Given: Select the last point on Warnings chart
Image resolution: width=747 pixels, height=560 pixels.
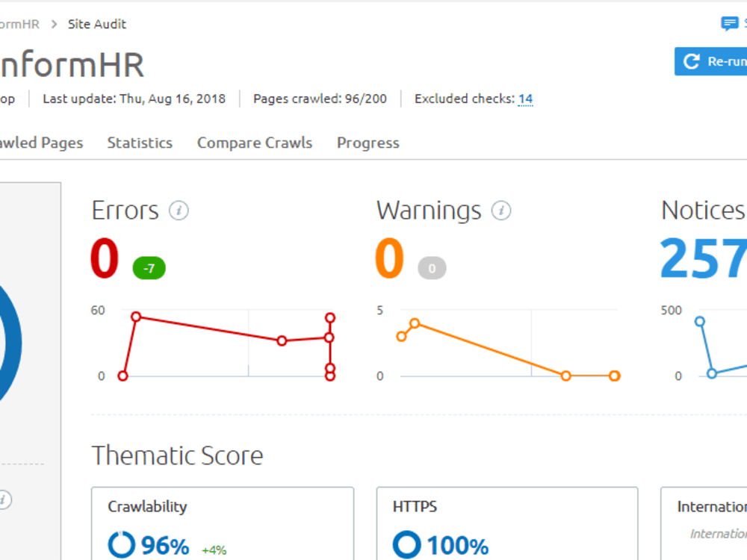Looking at the screenshot, I should click(x=615, y=376).
